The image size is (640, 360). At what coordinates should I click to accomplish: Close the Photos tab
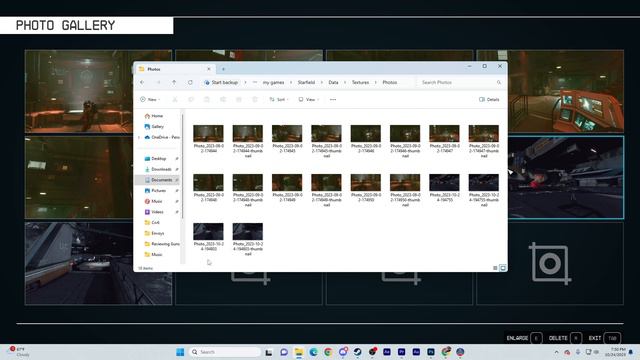[x=209, y=69]
